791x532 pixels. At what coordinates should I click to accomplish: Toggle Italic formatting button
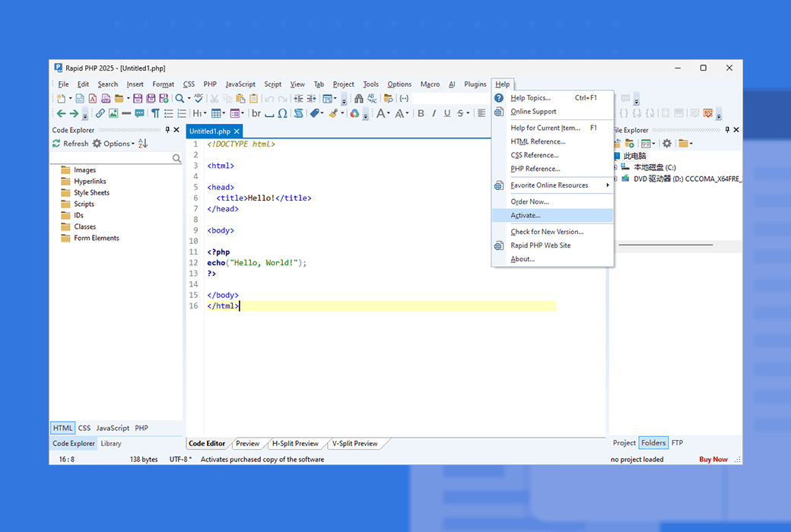(434, 113)
